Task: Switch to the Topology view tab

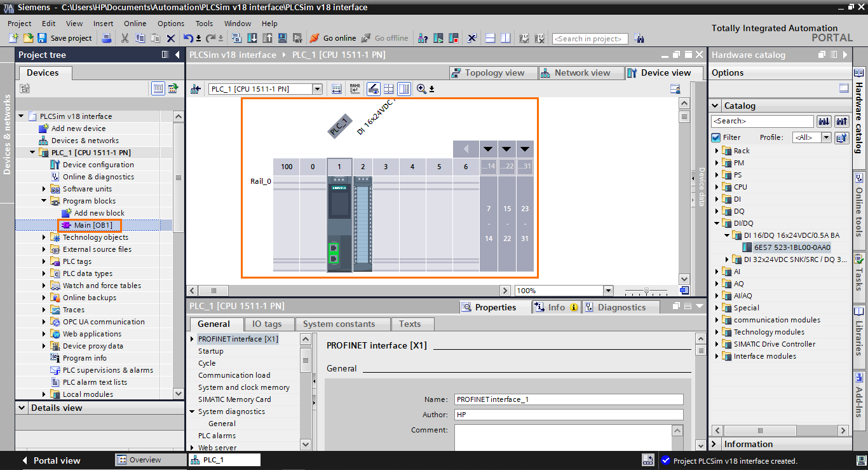Action: (493, 72)
